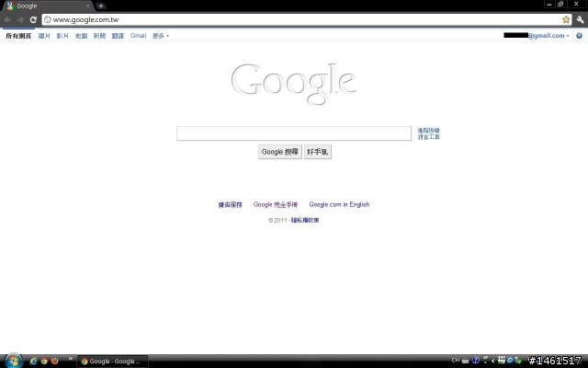
Task: Close the Google tab
Action: (87, 6)
